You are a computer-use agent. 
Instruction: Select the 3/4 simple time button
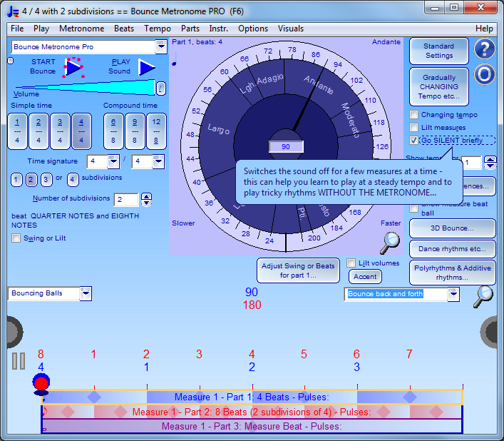[60, 131]
